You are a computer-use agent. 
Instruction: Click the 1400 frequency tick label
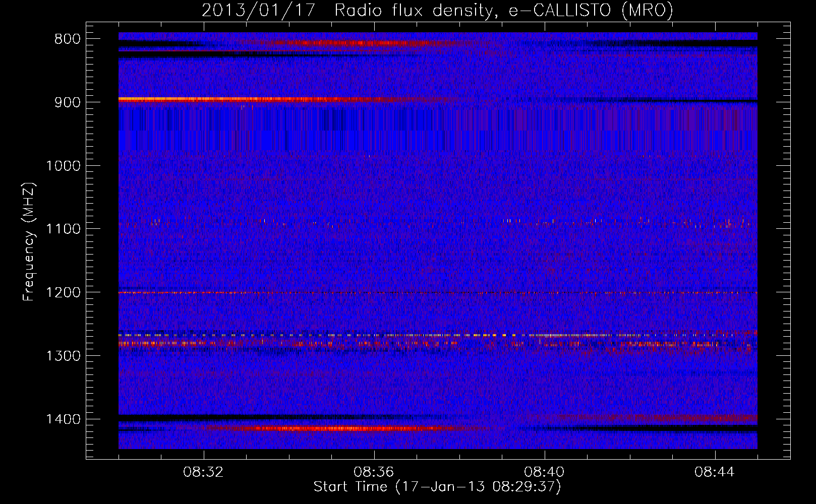[x=63, y=419]
